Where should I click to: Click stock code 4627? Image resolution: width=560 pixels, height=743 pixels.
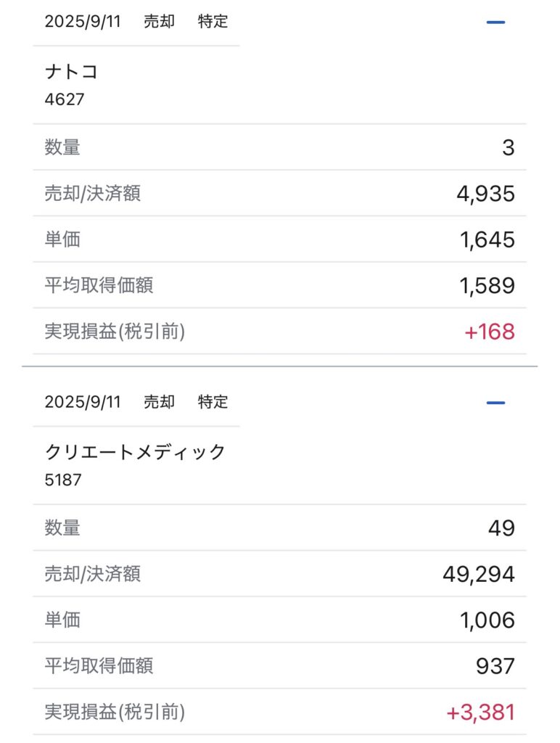(65, 99)
